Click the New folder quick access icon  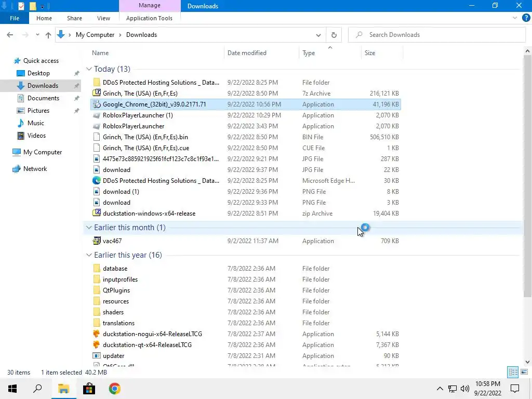point(33,6)
